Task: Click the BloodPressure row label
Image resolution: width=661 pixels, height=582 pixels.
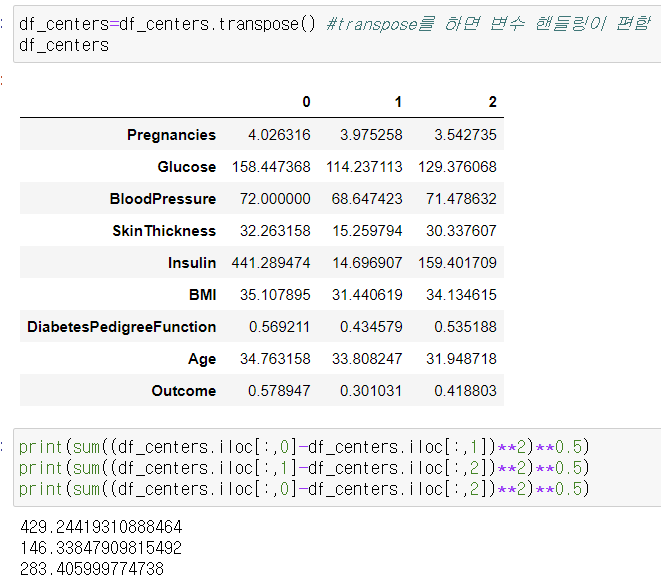Action: pos(163,199)
